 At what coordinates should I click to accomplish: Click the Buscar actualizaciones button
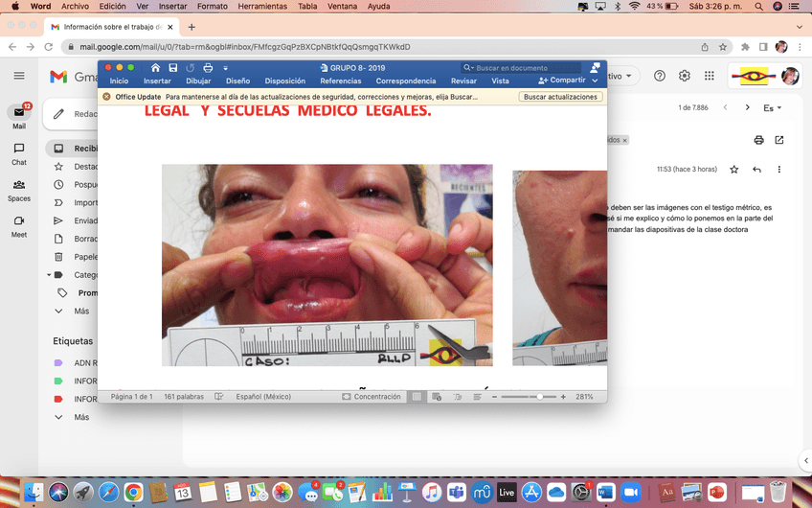tap(561, 97)
